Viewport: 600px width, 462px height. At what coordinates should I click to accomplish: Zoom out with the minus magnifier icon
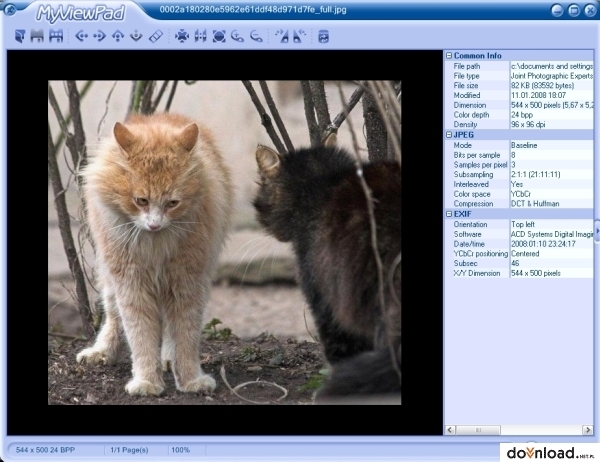[x=256, y=36]
